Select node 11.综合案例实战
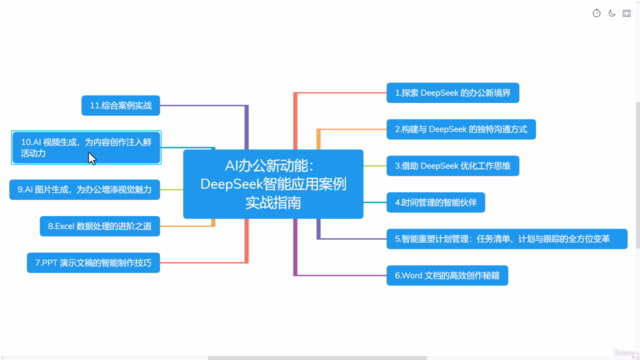This screenshot has height=360, width=640. tap(121, 105)
